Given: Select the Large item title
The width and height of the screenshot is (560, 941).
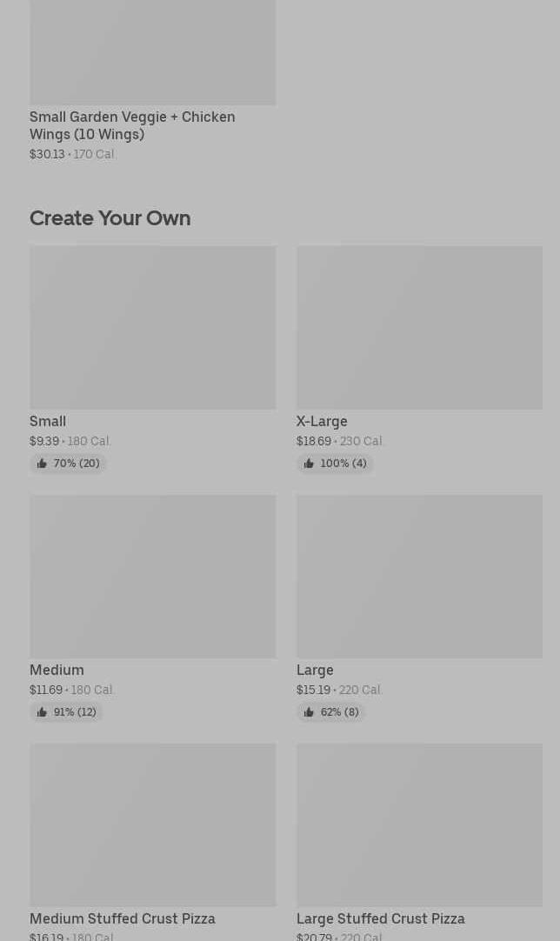Looking at the screenshot, I should [x=315, y=670].
